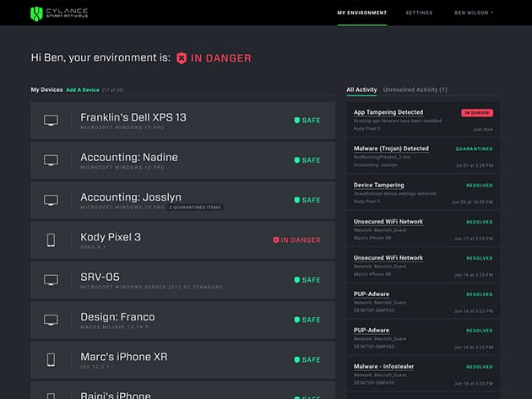Click the Add A Device link
The width and height of the screenshot is (532, 399).
tap(83, 89)
